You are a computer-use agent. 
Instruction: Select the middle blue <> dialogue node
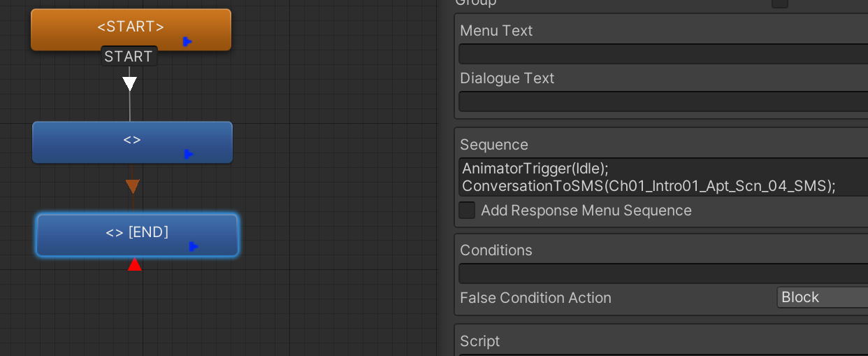point(132,142)
